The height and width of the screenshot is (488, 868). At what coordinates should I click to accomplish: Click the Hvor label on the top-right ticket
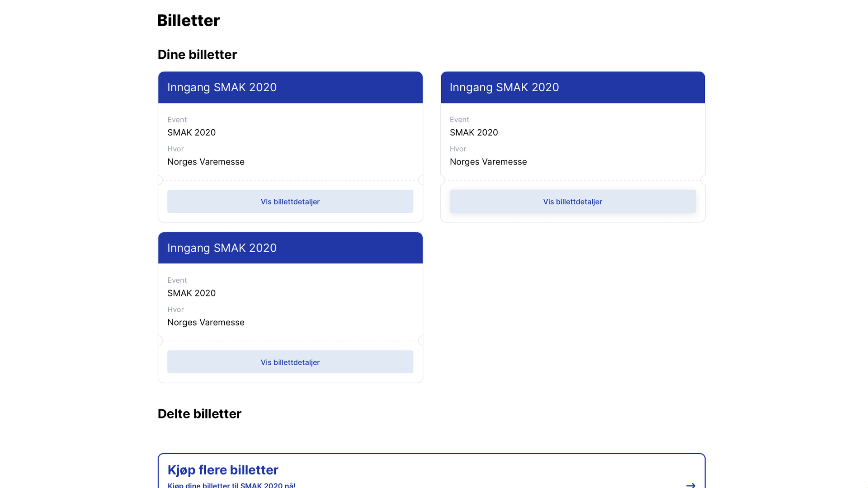(458, 149)
